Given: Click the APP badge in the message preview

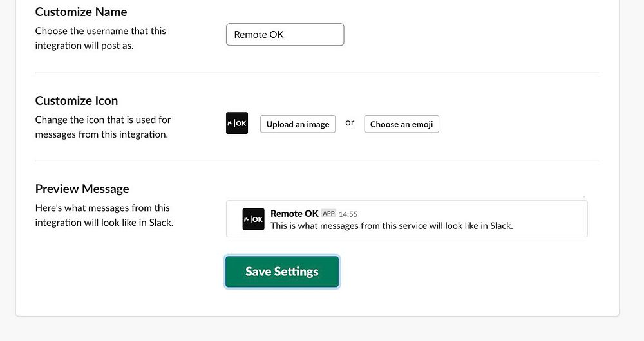Looking at the screenshot, I should click(x=328, y=214).
